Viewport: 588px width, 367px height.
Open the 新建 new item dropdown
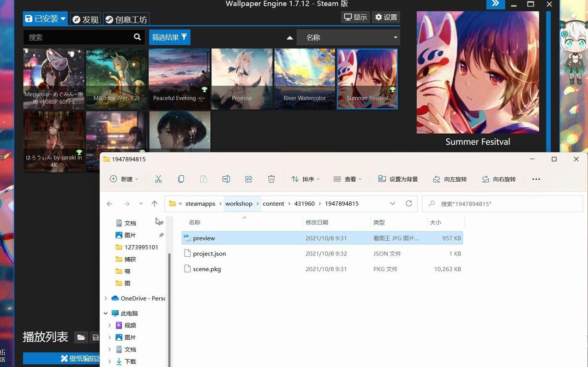[124, 179]
